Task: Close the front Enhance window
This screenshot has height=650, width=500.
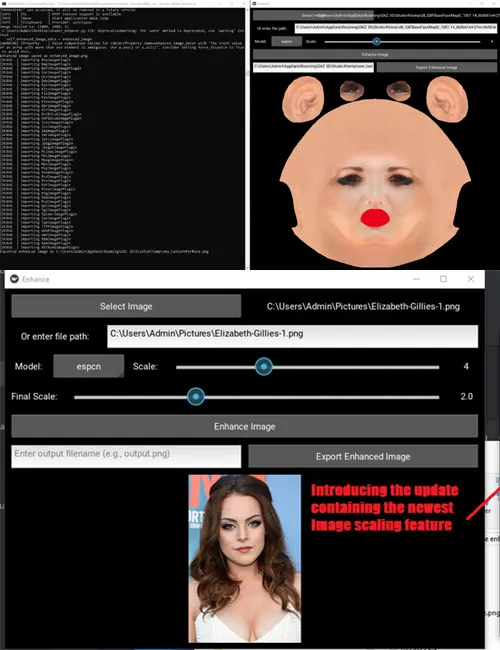Action: click(x=471, y=279)
